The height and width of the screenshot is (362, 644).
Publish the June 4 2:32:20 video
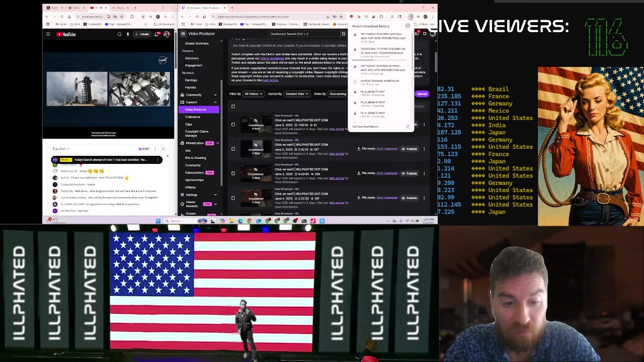[410, 198]
